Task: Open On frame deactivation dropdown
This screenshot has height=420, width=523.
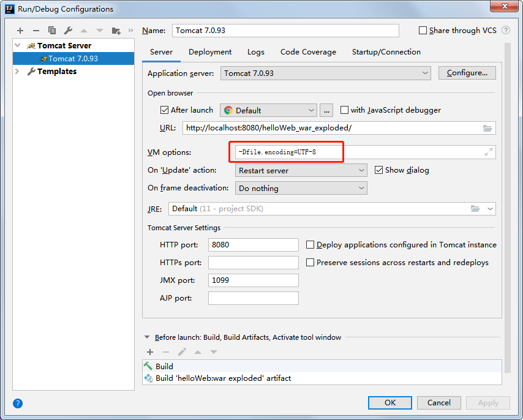Action: click(x=301, y=188)
